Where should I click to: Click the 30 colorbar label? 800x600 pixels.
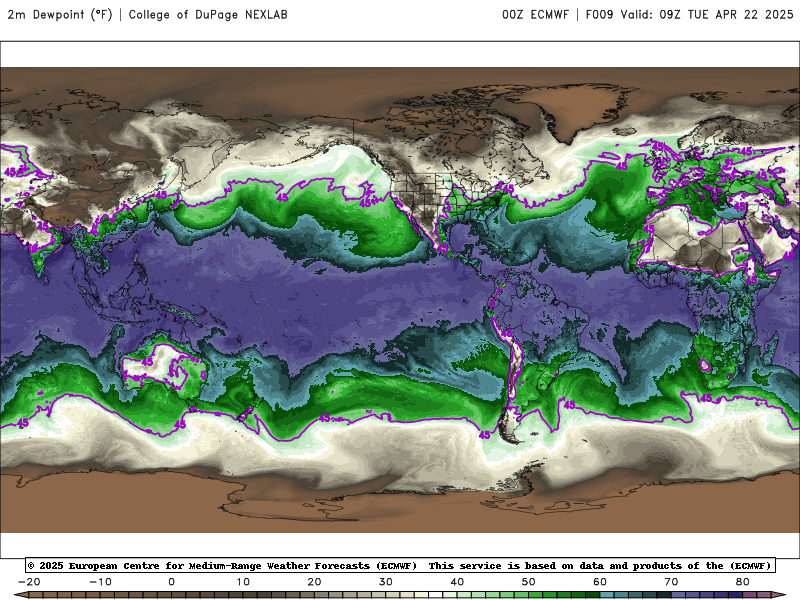(x=386, y=582)
